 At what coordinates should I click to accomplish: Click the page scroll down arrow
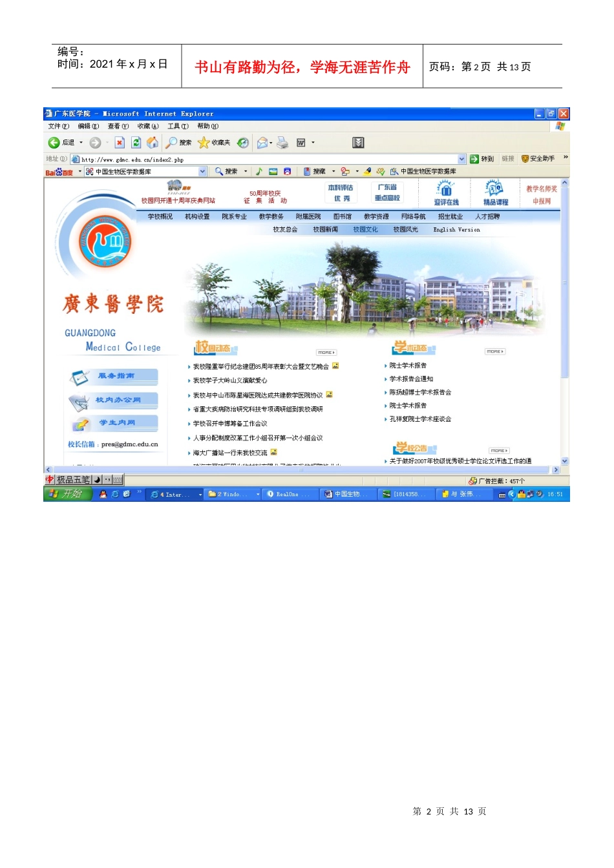[x=565, y=461]
